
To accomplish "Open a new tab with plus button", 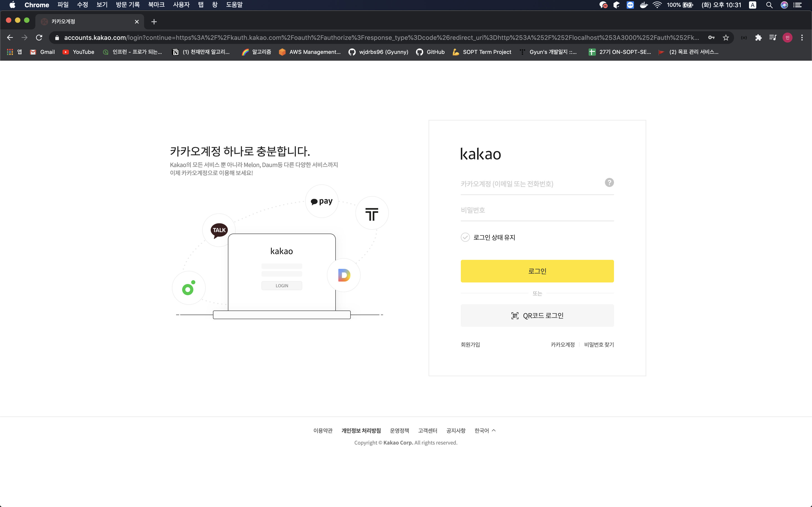I will click(x=154, y=22).
